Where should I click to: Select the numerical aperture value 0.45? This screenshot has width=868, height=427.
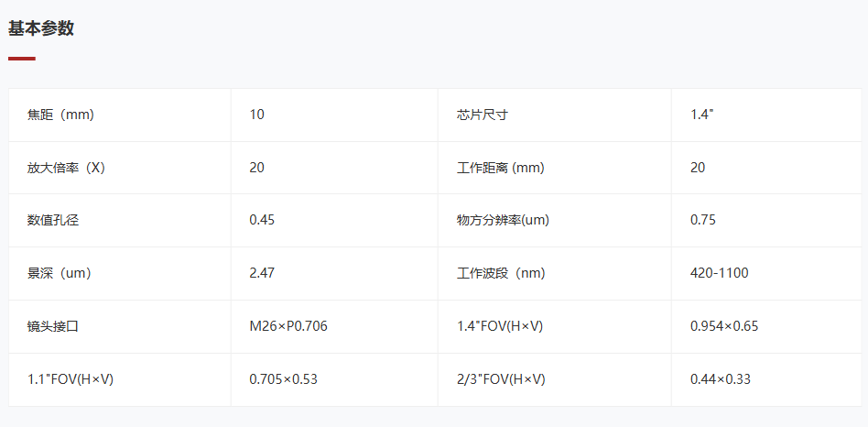point(262,220)
